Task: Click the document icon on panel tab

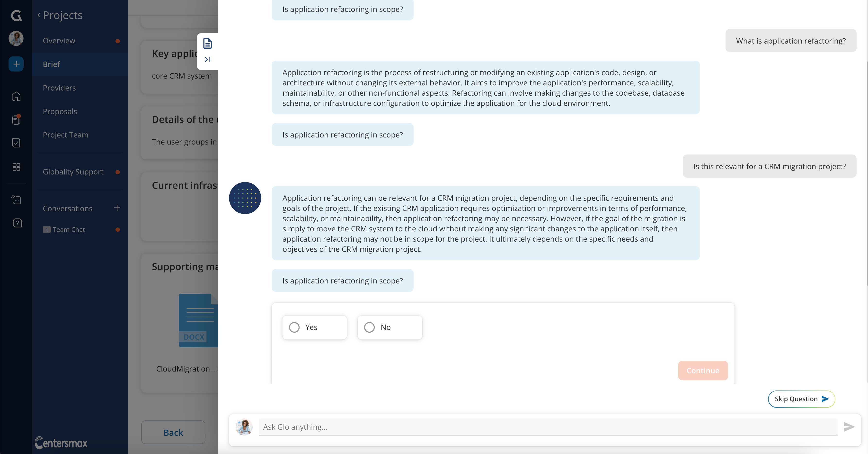Action: coord(208,44)
